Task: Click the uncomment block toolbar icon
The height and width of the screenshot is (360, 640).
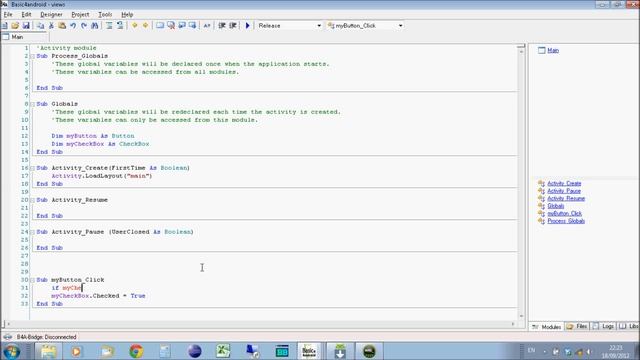Action: point(120,26)
